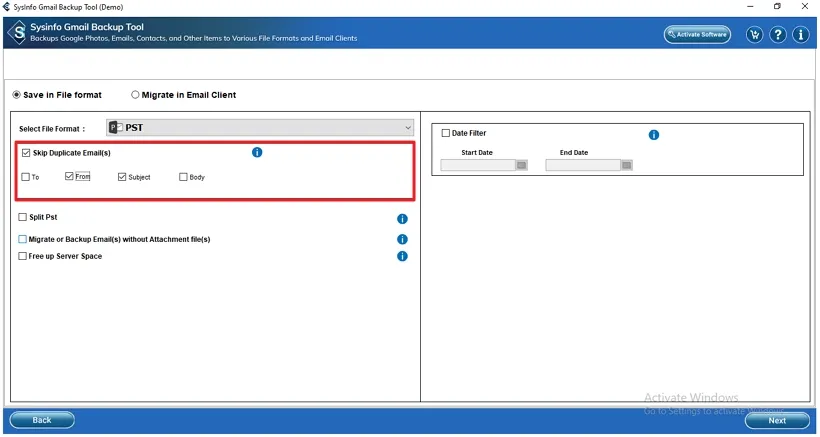Click info icon next to Split Pst
The height and width of the screenshot is (437, 820).
pos(402,219)
